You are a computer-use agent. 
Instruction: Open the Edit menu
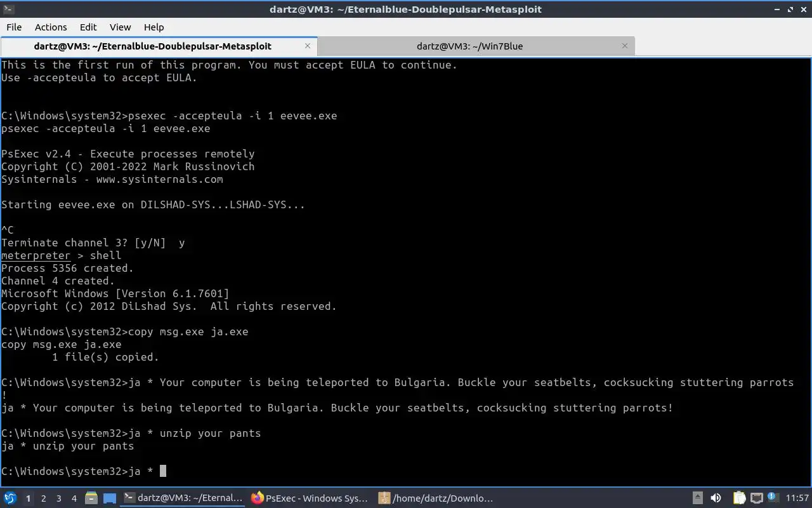88,27
